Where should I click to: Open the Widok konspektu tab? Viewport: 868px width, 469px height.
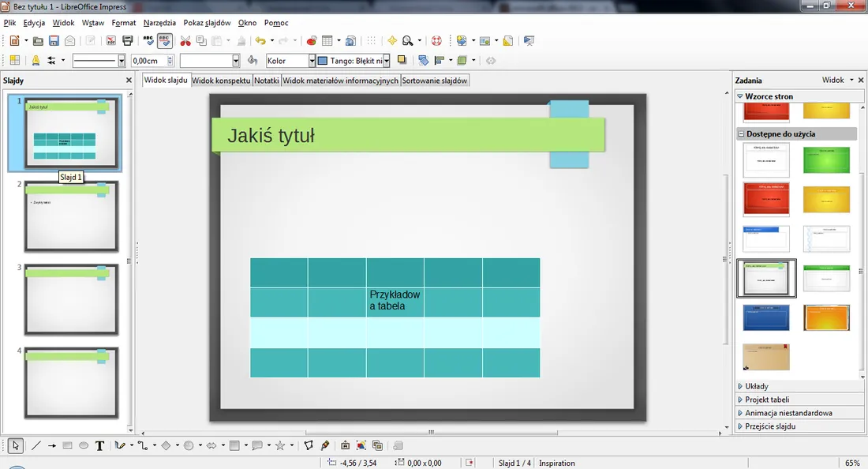click(x=221, y=81)
